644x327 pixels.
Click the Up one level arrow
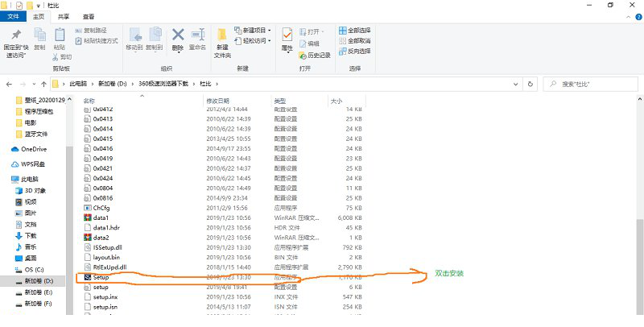43,85
